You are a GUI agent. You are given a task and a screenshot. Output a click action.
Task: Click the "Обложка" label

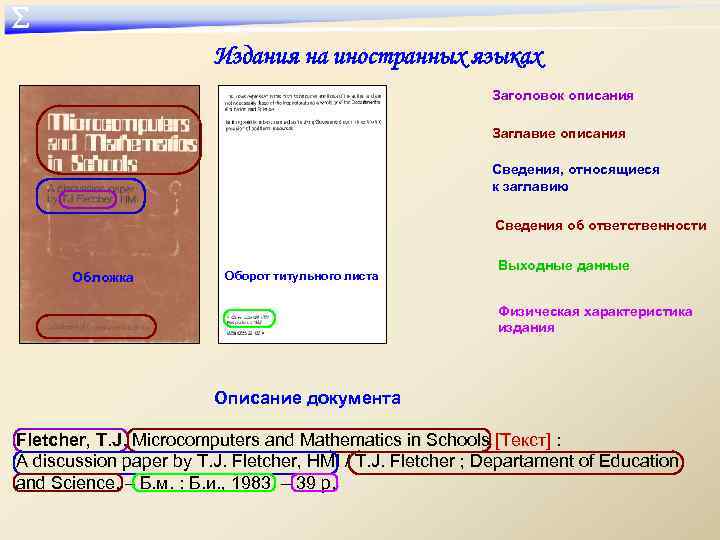[x=103, y=277]
